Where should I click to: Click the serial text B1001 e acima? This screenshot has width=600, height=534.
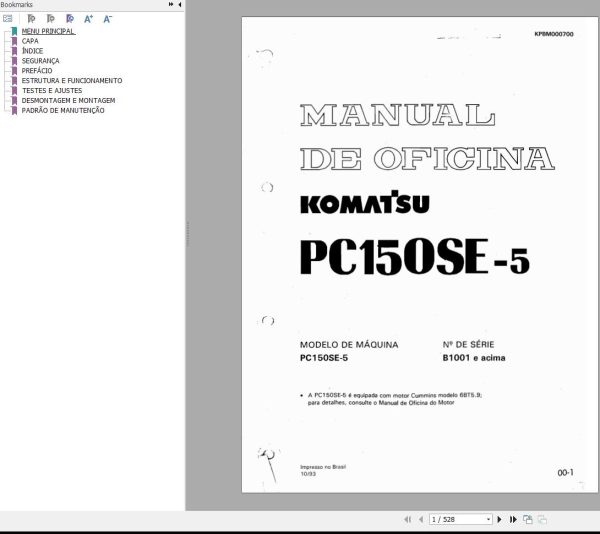pyautogui.click(x=474, y=358)
